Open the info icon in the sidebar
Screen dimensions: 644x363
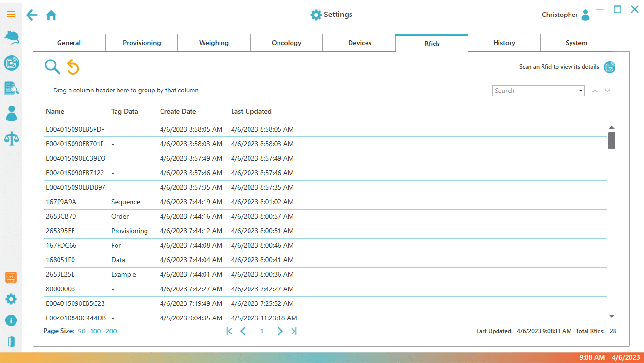click(11, 320)
